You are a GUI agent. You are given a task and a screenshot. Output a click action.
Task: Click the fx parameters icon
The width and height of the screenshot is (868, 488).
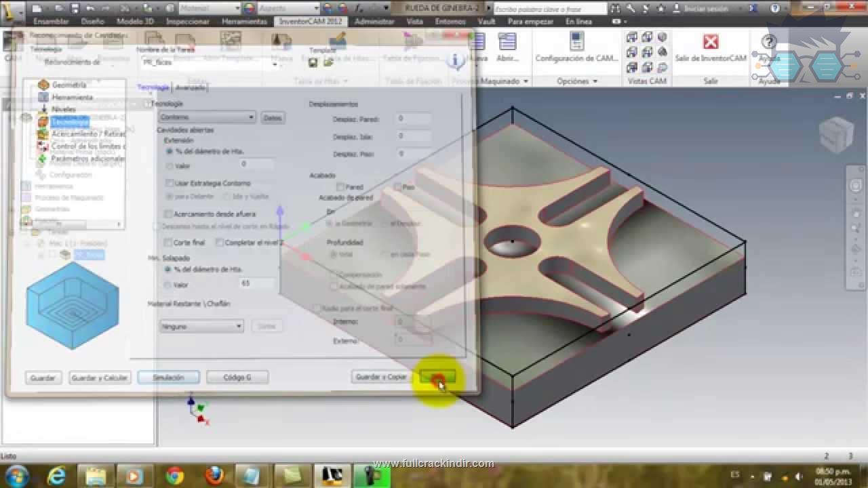[x=357, y=8]
